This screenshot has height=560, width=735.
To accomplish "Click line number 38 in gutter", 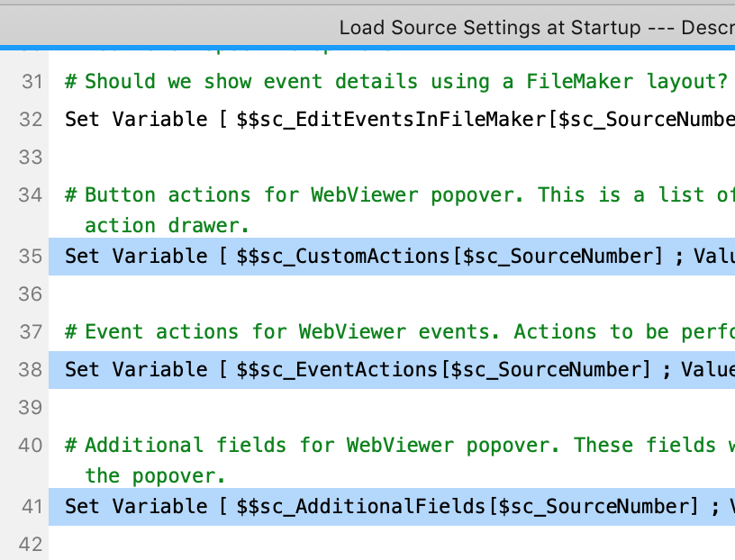I will (x=31, y=370).
